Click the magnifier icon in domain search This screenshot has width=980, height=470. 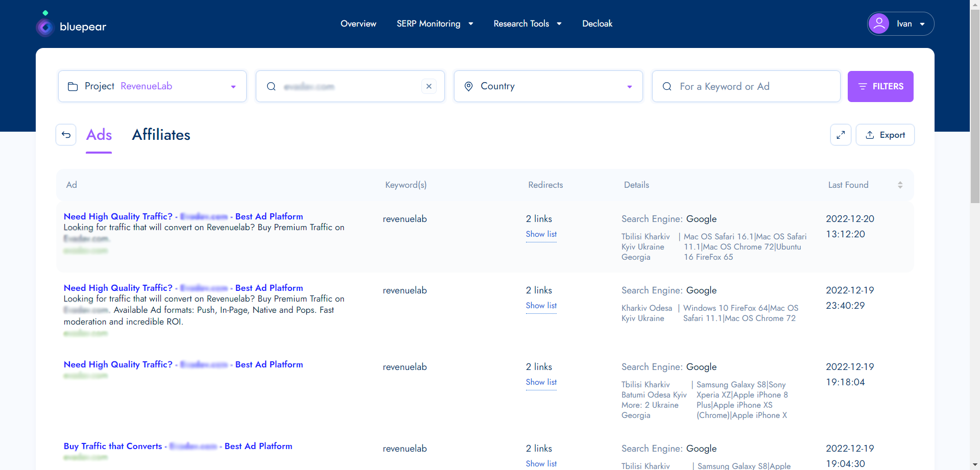[271, 86]
